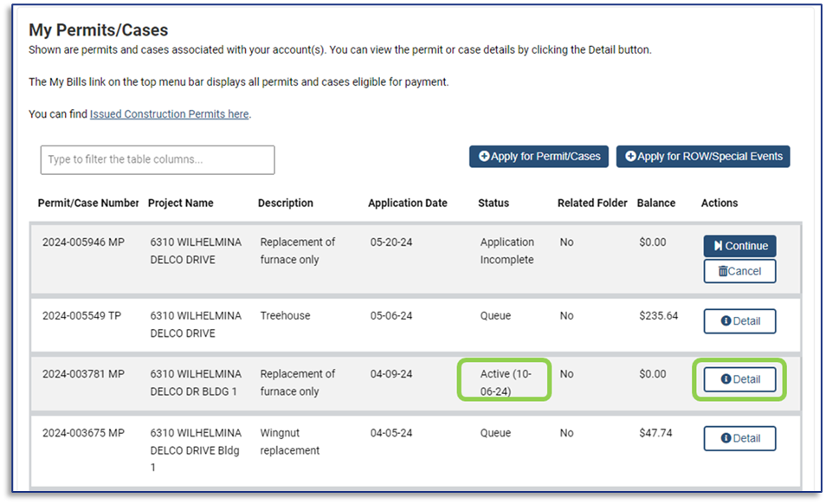Click the table filter text field

point(157,160)
